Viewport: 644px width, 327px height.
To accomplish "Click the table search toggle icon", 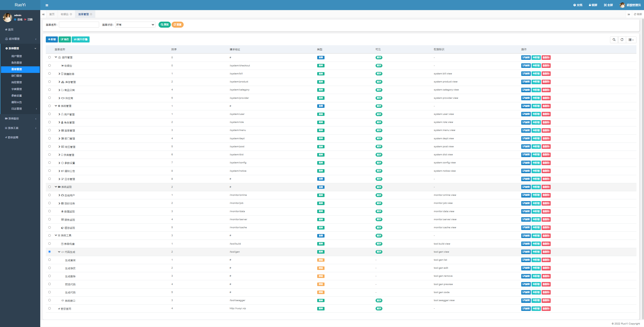I will [614, 40].
